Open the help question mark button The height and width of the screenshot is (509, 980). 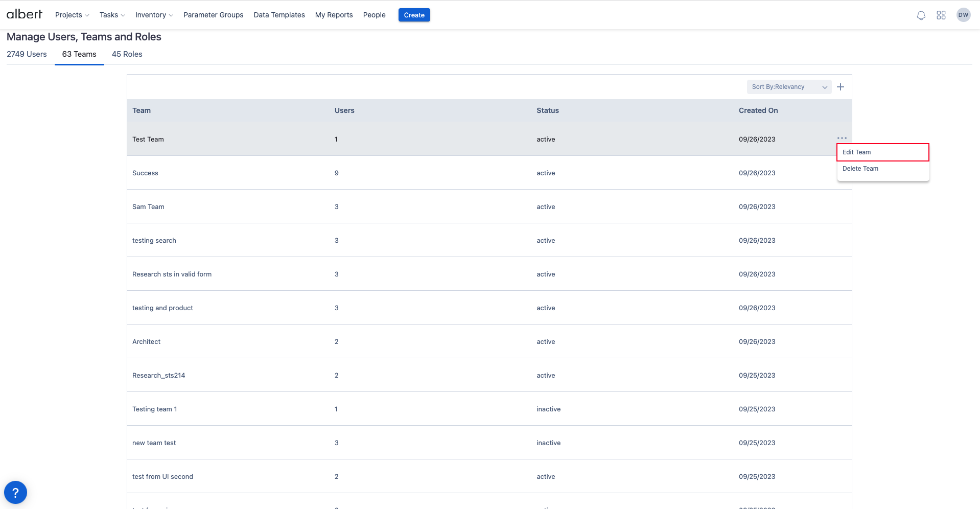coord(15,493)
